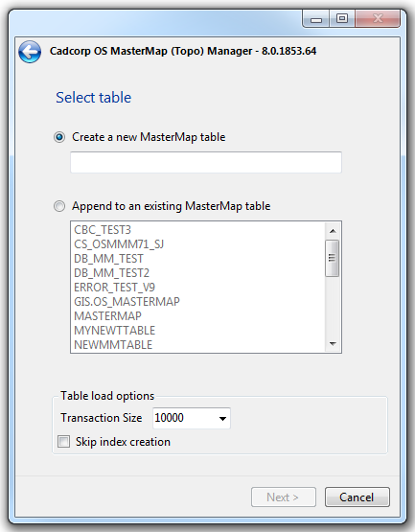This screenshot has width=415, height=532.
Task: Cancel the MasterMap Manager wizard
Action: [357, 497]
